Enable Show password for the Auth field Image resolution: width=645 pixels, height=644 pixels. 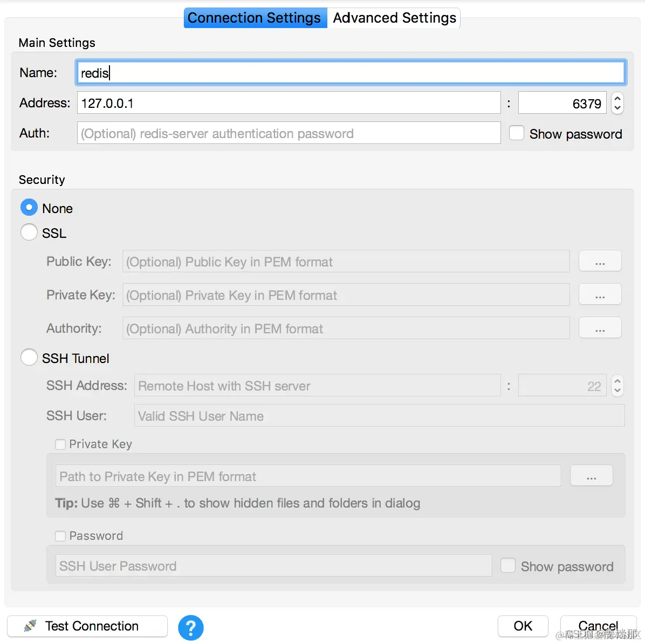516,133
